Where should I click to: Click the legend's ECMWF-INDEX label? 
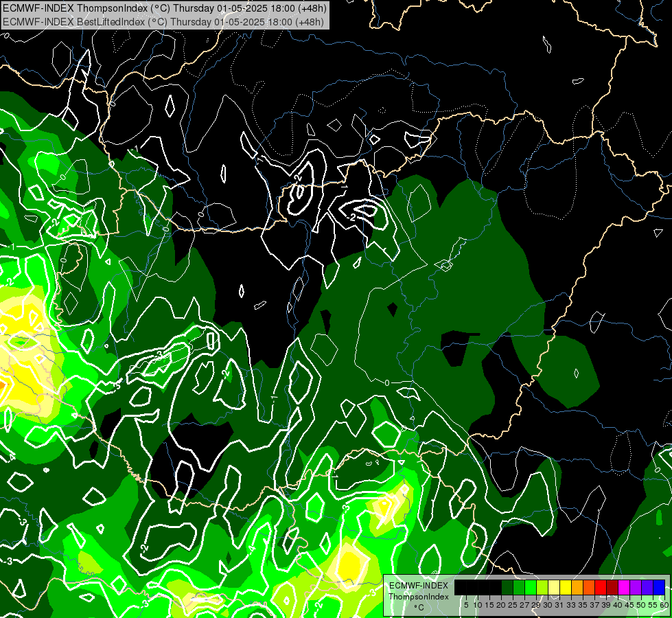tap(419, 586)
